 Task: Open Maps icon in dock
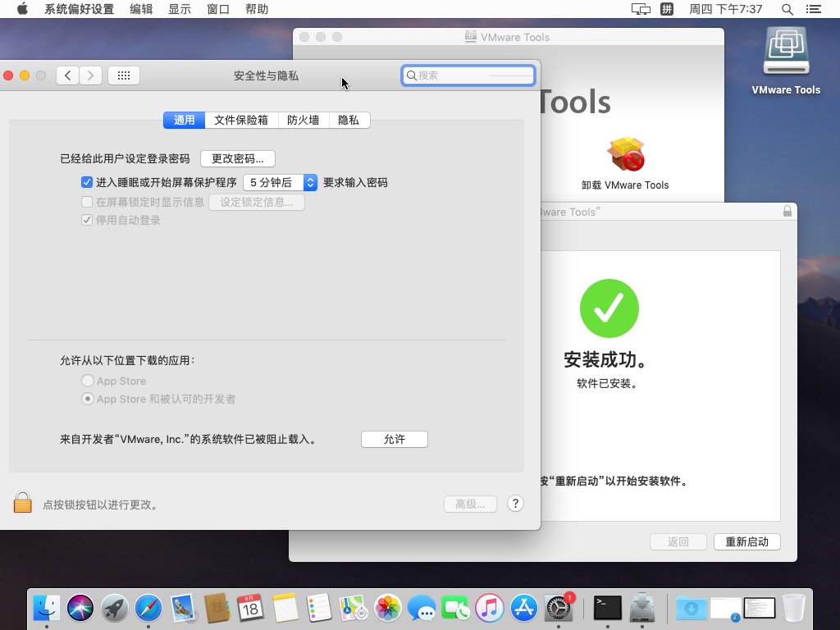pos(354,608)
